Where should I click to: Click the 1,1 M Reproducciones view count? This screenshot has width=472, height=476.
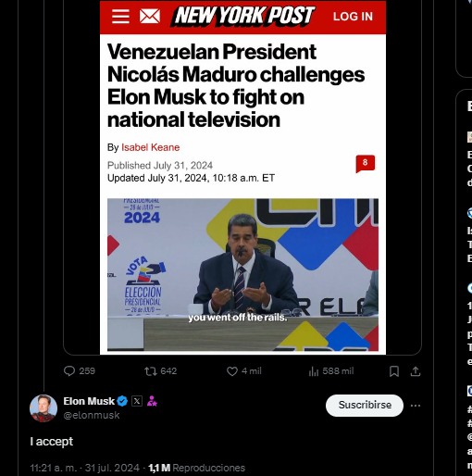point(196,468)
